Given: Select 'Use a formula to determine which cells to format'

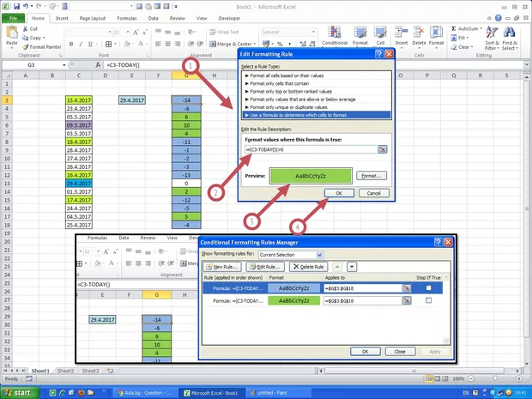Looking at the screenshot, I should 317,115.
